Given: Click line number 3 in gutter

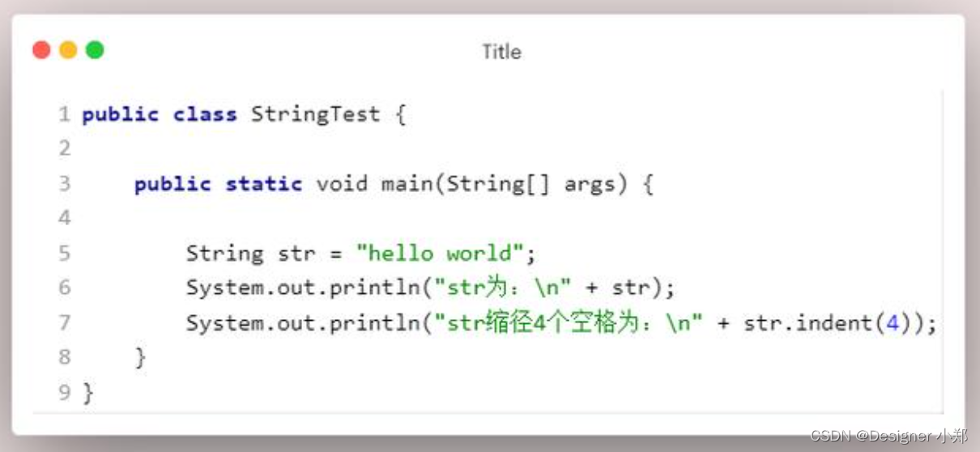Looking at the screenshot, I should click(64, 184).
